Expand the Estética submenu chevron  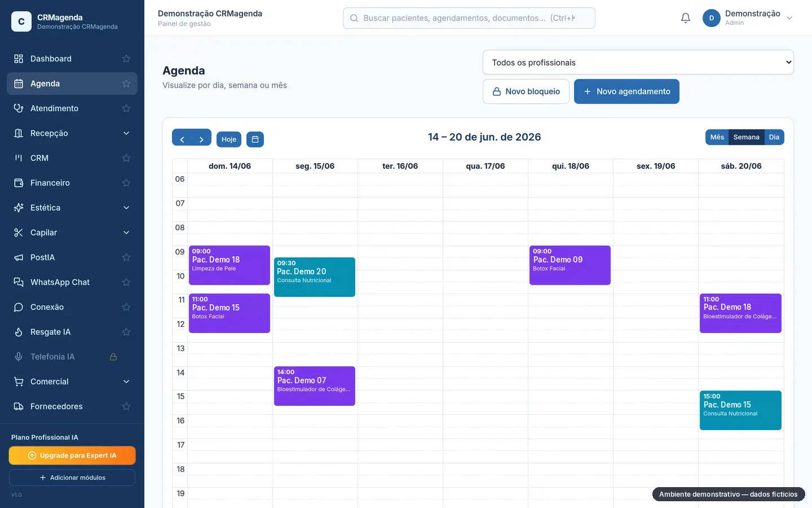coord(126,208)
